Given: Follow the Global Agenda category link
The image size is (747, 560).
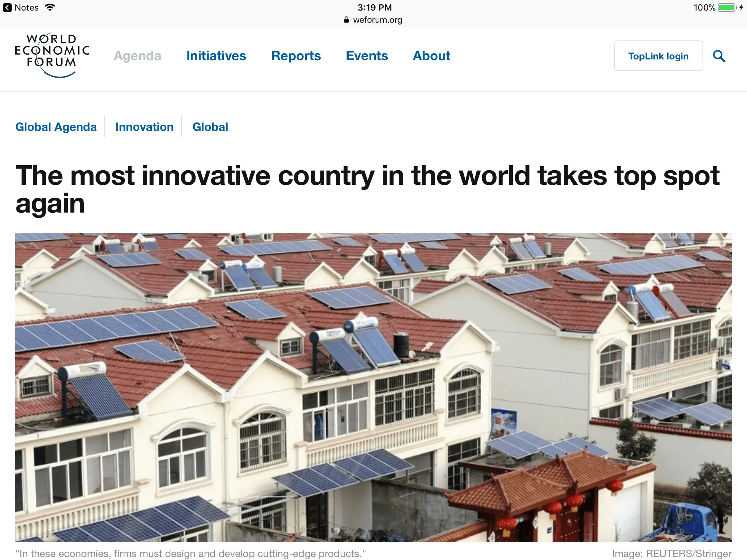Looking at the screenshot, I should pyautogui.click(x=56, y=127).
